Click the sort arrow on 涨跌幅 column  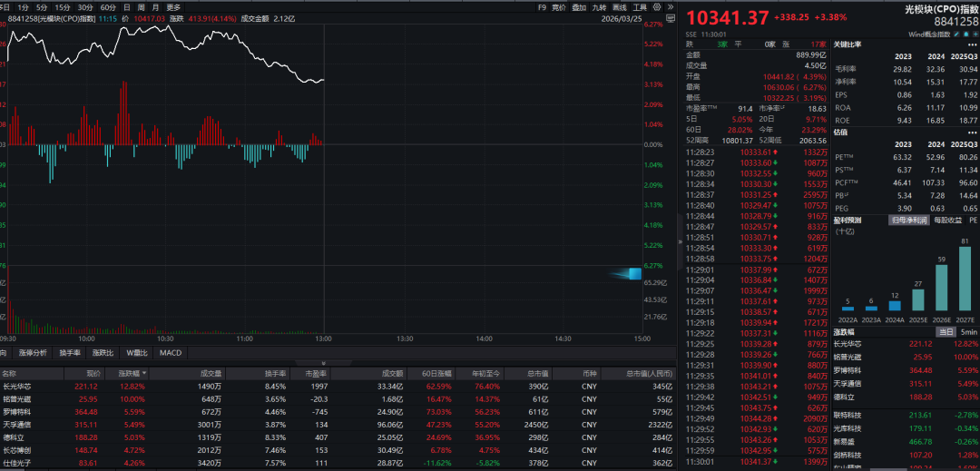(x=146, y=374)
